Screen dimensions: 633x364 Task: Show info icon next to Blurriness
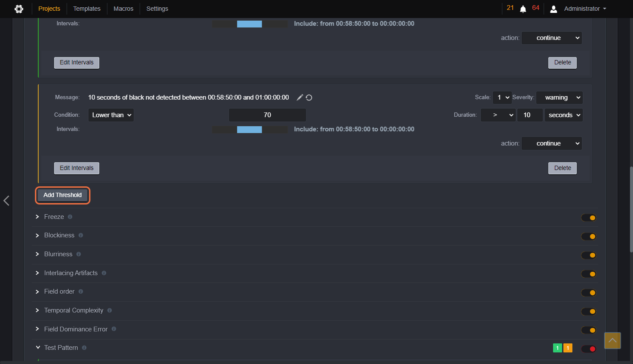pos(79,254)
